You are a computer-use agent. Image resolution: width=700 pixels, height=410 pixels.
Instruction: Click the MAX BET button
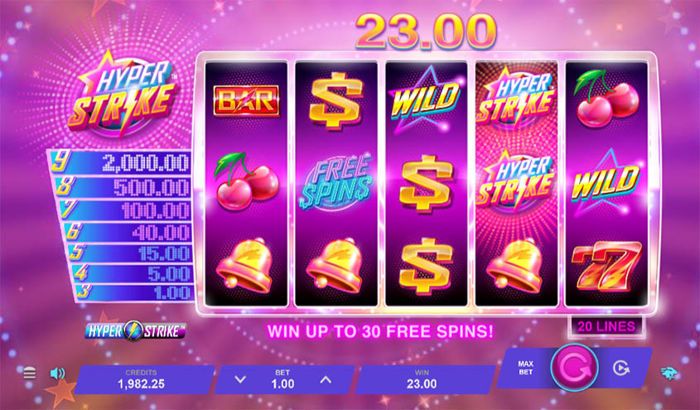[526, 368]
